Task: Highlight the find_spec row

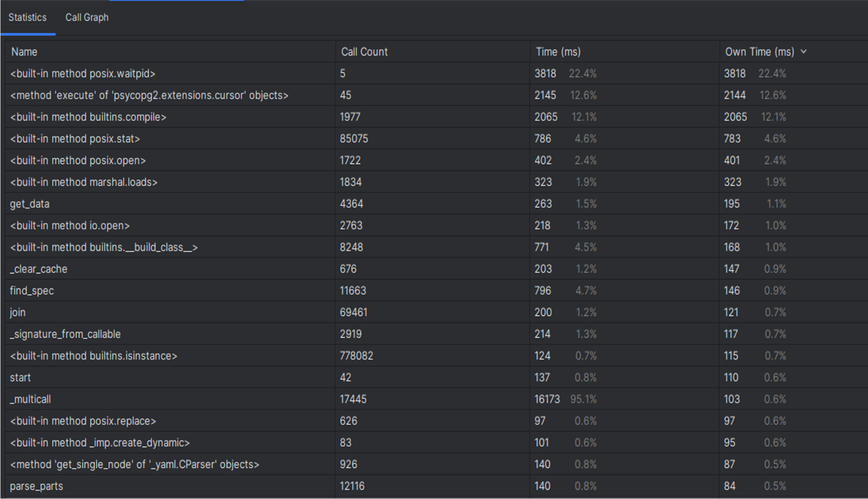Action: coord(32,291)
